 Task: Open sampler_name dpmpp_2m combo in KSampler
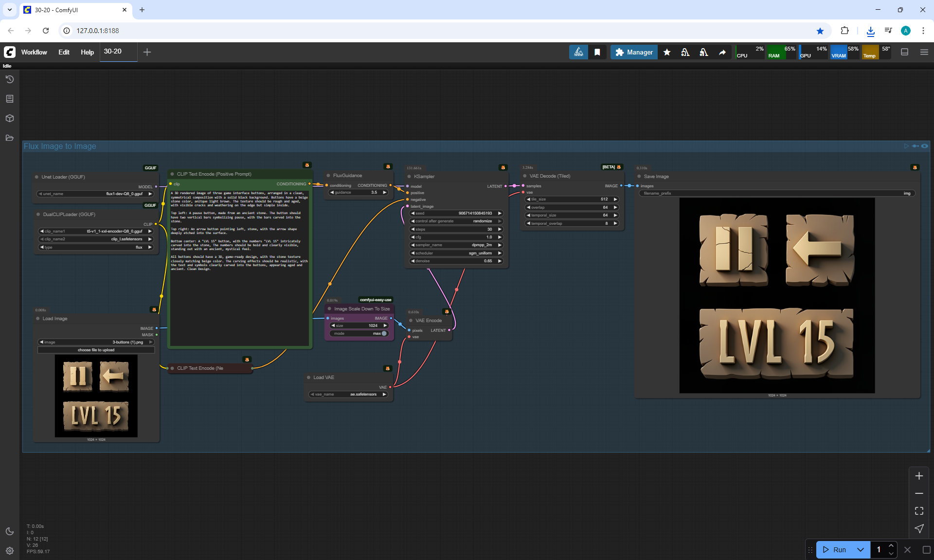[x=456, y=245]
